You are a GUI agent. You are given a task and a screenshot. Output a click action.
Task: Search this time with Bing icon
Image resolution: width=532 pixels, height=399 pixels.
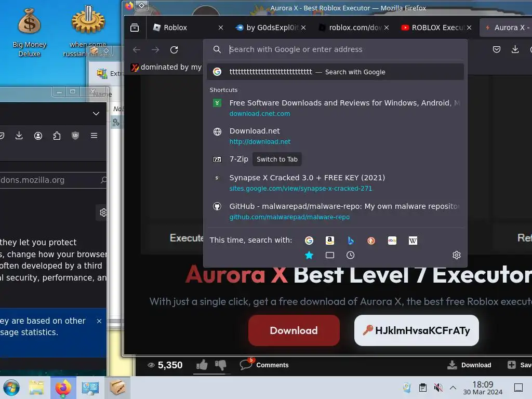[x=351, y=241]
